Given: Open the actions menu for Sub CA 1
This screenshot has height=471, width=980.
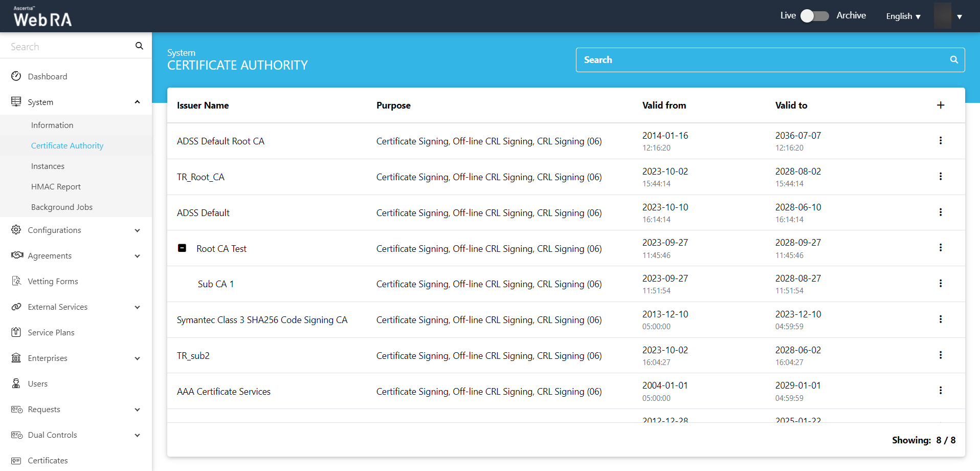Looking at the screenshot, I should pos(940,284).
